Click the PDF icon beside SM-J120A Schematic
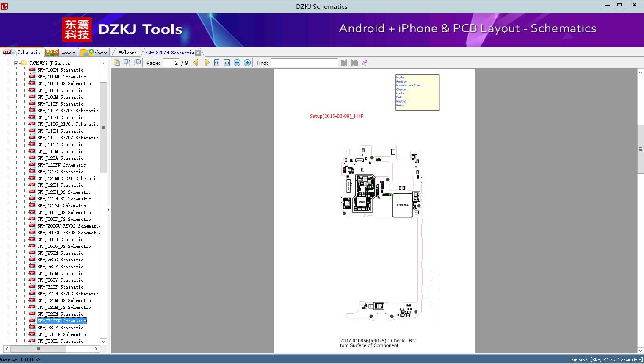Image resolution: width=644 pixels, height=364 pixels. tap(32, 158)
